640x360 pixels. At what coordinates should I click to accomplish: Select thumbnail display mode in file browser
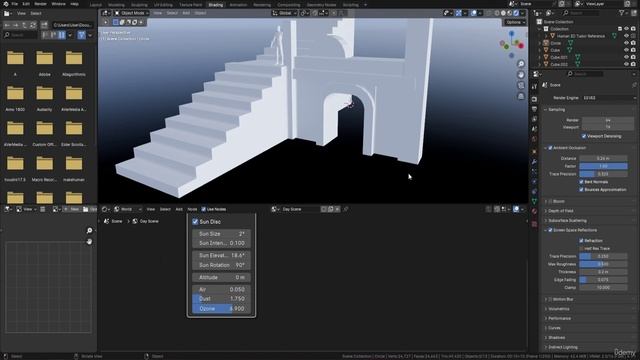coord(62,35)
